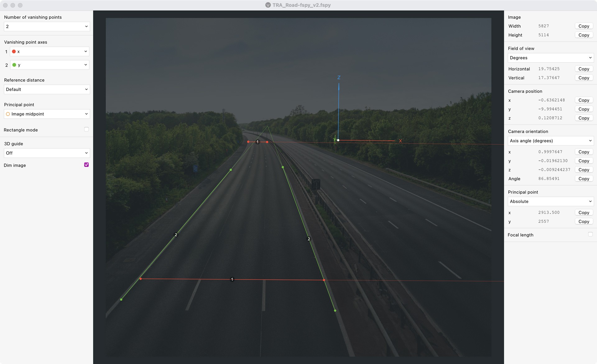Image resolution: width=597 pixels, height=364 pixels.
Task: Click lower red vanishing line number 1 marker
Action: pyautogui.click(x=232, y=279)
